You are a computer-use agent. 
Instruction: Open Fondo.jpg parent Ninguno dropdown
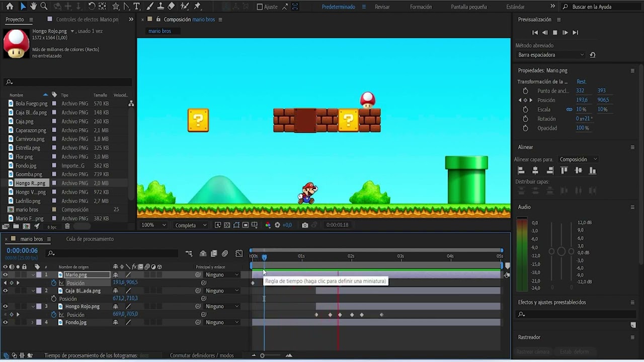222,322
